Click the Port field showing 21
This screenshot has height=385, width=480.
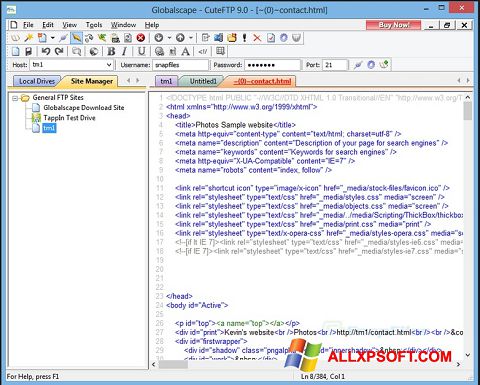(335, 65)
